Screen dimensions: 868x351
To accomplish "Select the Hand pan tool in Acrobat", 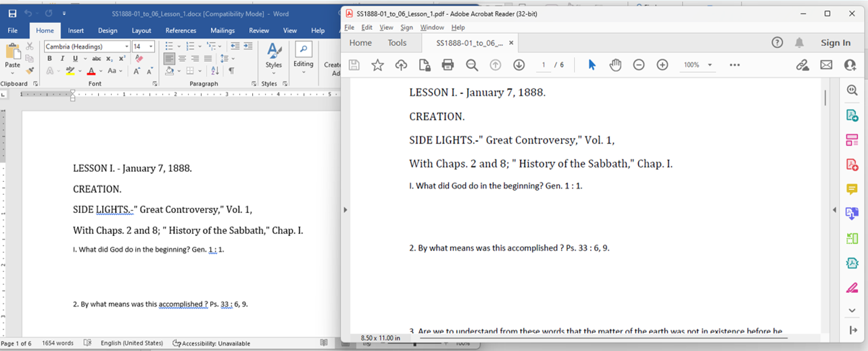I will pos(615,65).
